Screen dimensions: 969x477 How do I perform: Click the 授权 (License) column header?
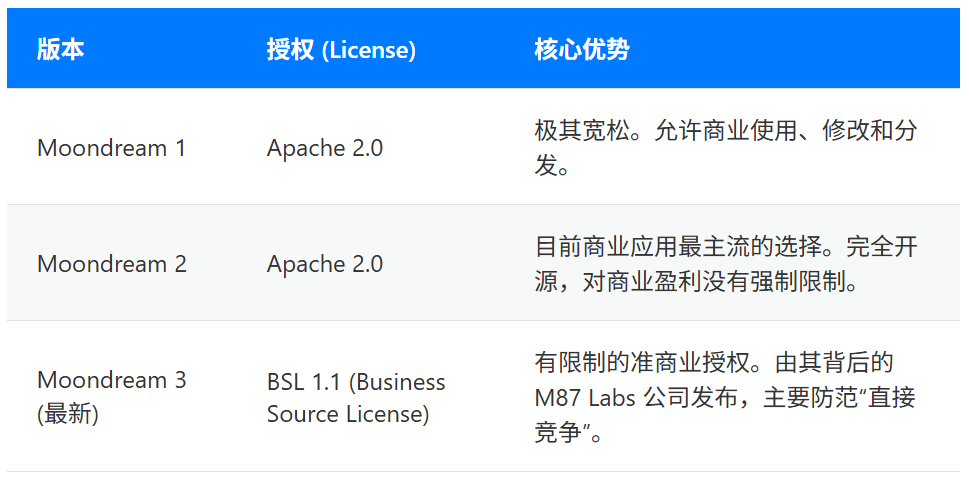[341, 50]
